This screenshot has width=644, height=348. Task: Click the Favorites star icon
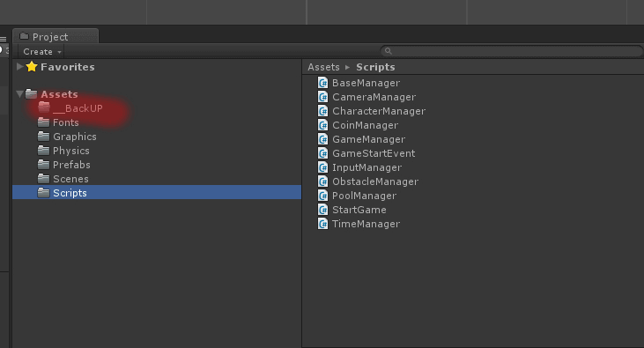point(32,67)
